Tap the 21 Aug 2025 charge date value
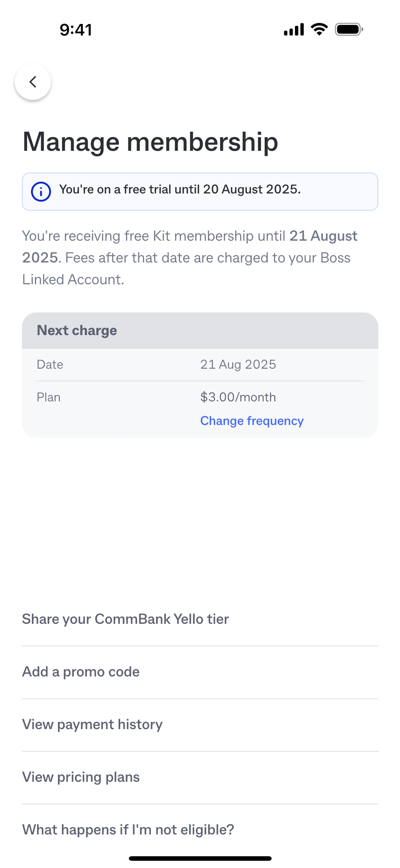Image resolution: width=400 pixels, height=868 pixels. [238, 364]
